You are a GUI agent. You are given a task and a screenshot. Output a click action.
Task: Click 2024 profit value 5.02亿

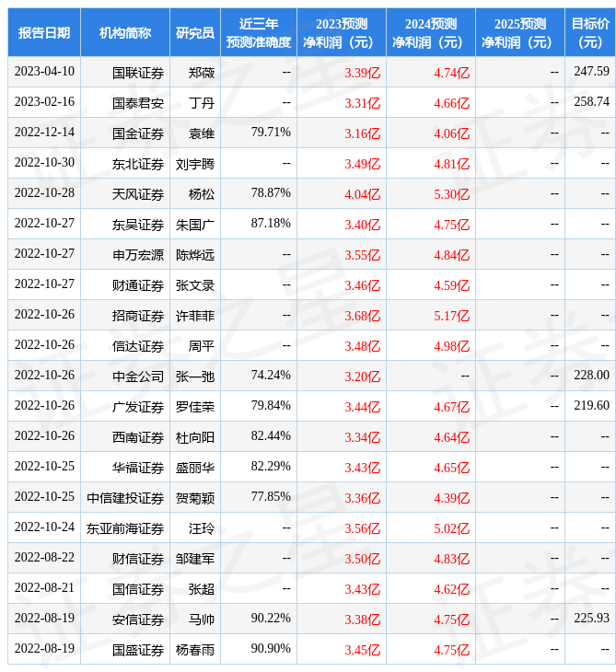(452, 528)
